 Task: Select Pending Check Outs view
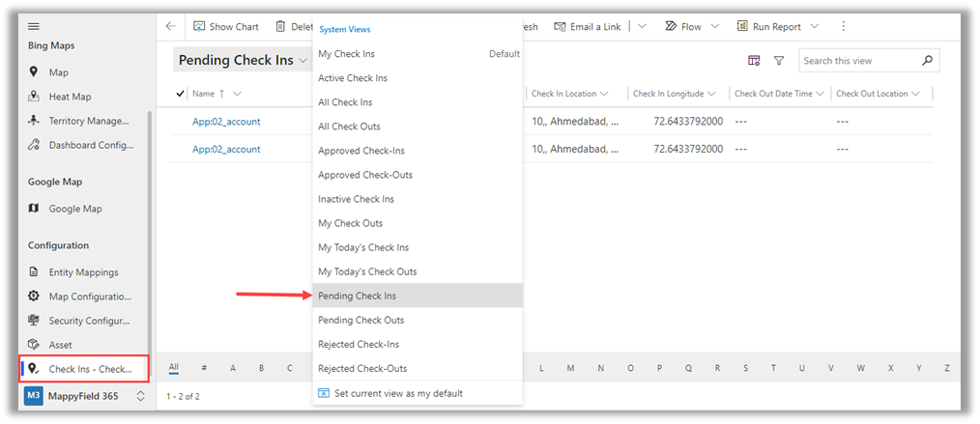tap(361, 320)
